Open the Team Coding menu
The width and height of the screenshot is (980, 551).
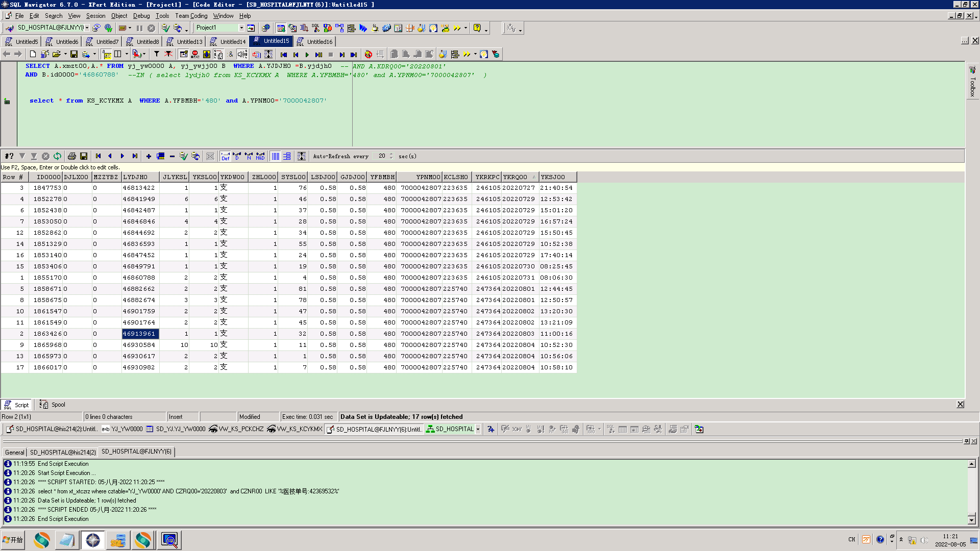191,16
